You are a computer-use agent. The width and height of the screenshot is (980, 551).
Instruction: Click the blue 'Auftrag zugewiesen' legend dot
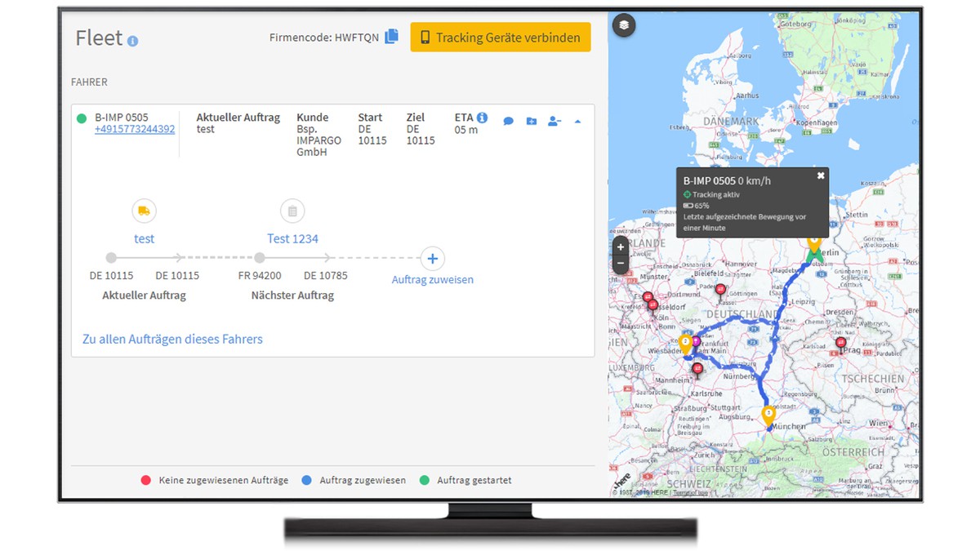(x=306, y=480)
